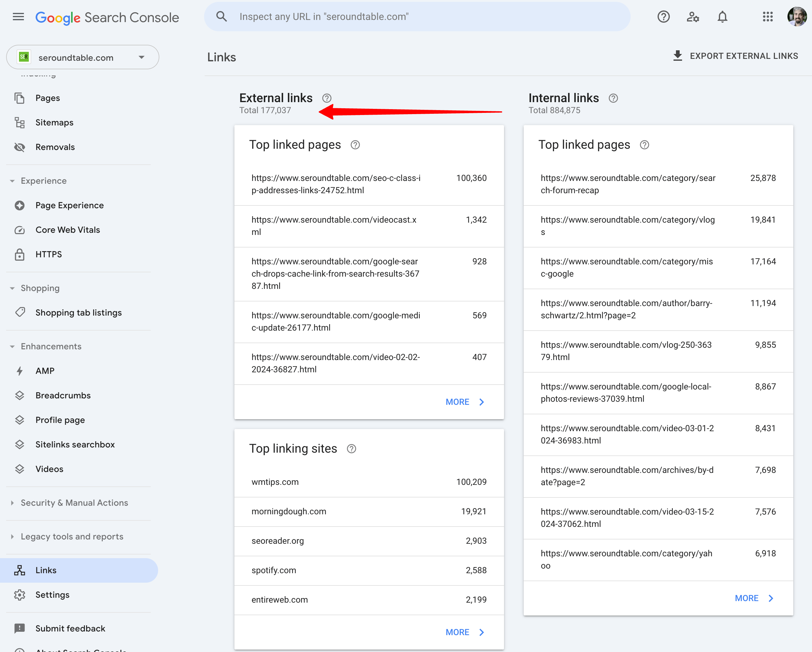Open the navigation hamburger menu

[x=18, y=17]
